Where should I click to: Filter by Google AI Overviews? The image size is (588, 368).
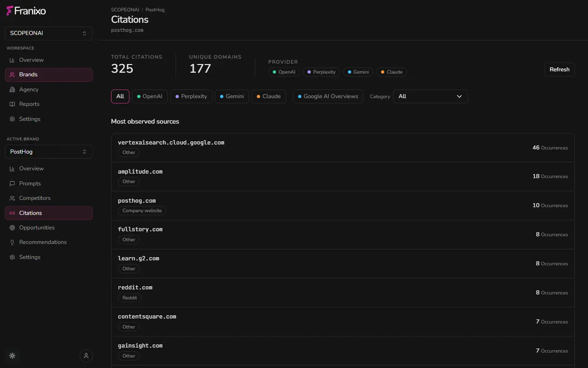tap(328, 96)
